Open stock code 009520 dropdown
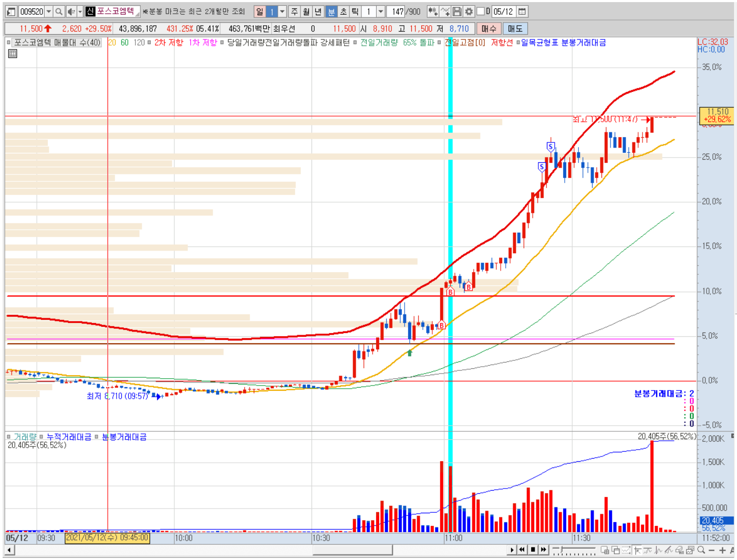 pos(48,12)
